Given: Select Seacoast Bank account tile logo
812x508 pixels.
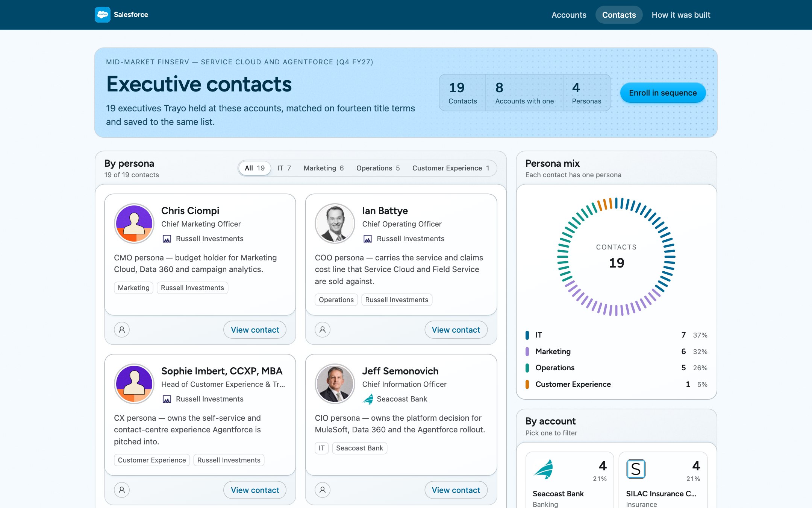Looking at the screenshot, I should coord(543,469).
